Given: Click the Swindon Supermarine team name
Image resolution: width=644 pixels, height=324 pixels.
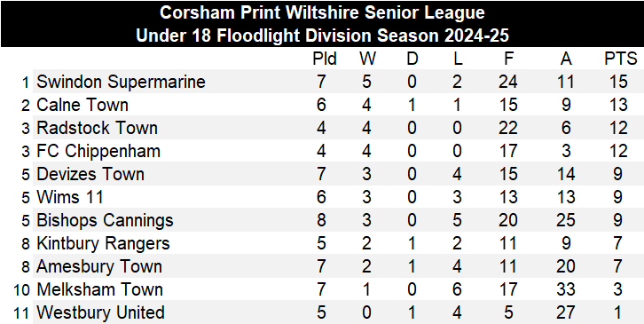Looking at the screenshot, I should point(121,82).
